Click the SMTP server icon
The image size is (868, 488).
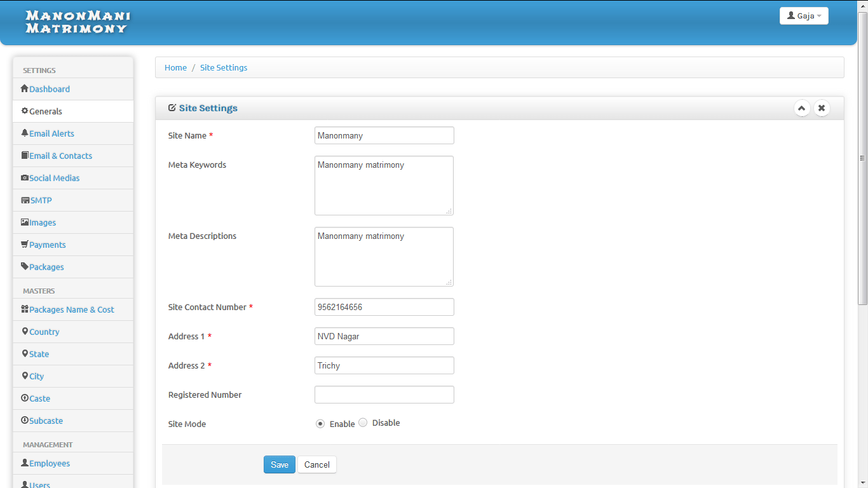coord(25,200)
